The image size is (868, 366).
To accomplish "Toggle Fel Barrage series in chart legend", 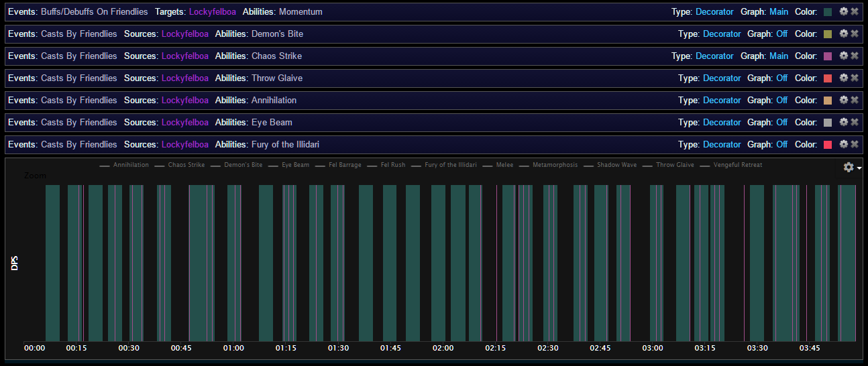I will [x=345, y=165].
